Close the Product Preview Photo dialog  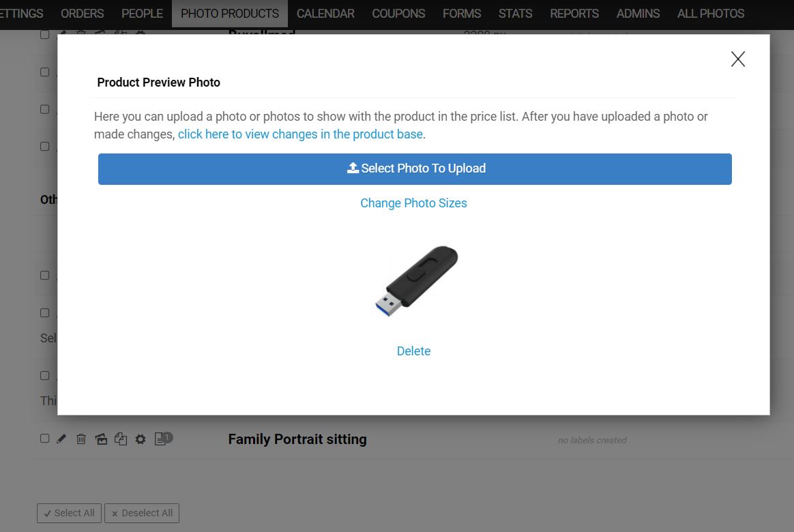[738, 59]
